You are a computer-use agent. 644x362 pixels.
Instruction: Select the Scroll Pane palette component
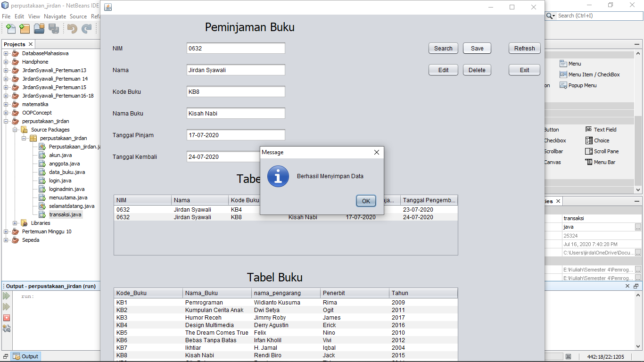[607, 151]
